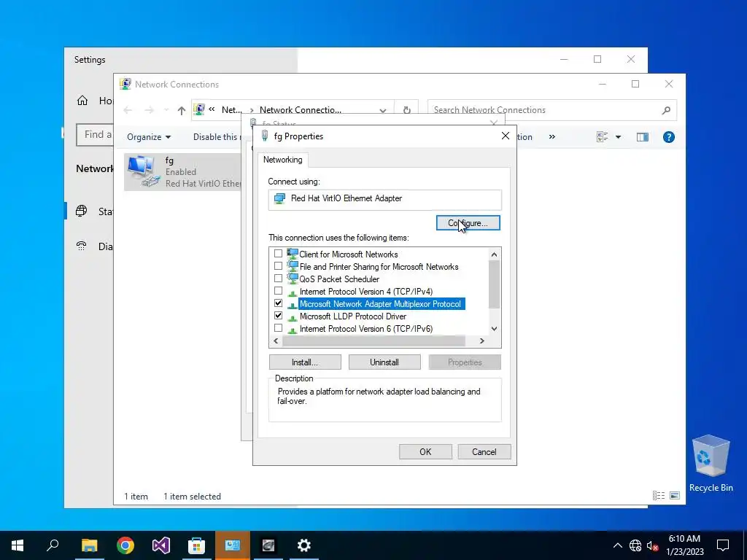The image size is (747, 560).
Task: Enable File and Printer Sharing checkbox
Action: click(278, 266)
